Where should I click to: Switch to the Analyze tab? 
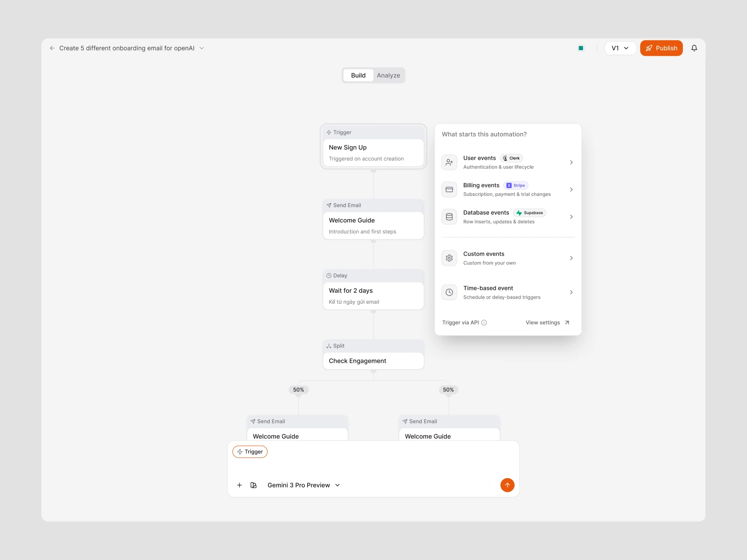pyautogui.click(x=388, y=76)
